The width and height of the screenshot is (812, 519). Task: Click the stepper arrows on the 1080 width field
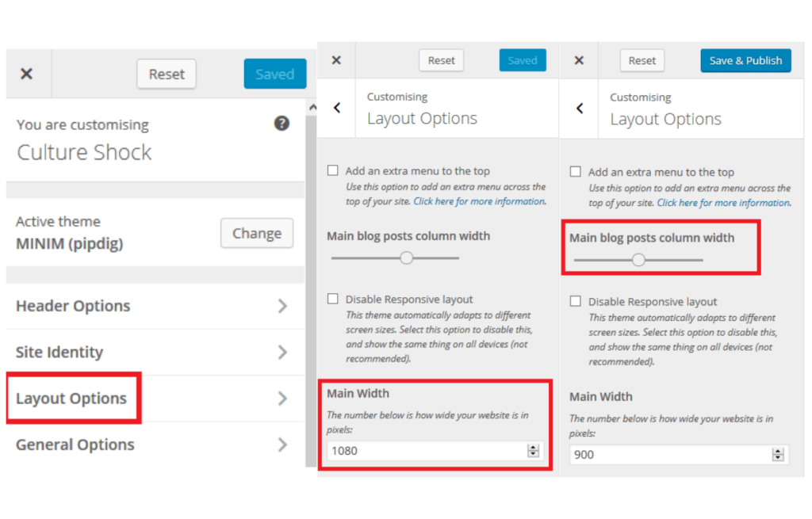[533, 451]
